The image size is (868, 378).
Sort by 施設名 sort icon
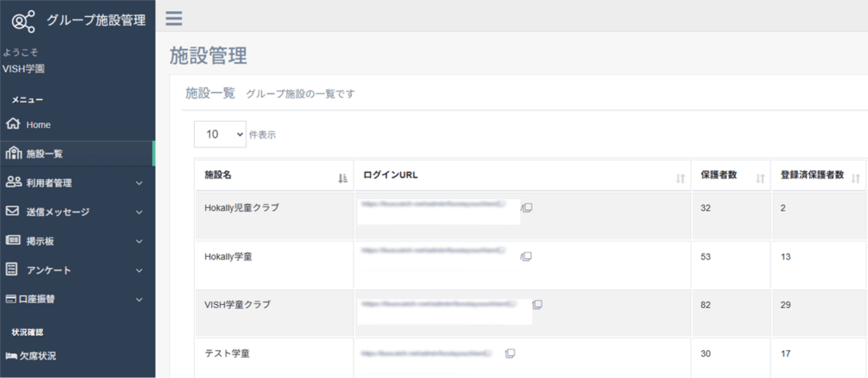coord(343,178)
